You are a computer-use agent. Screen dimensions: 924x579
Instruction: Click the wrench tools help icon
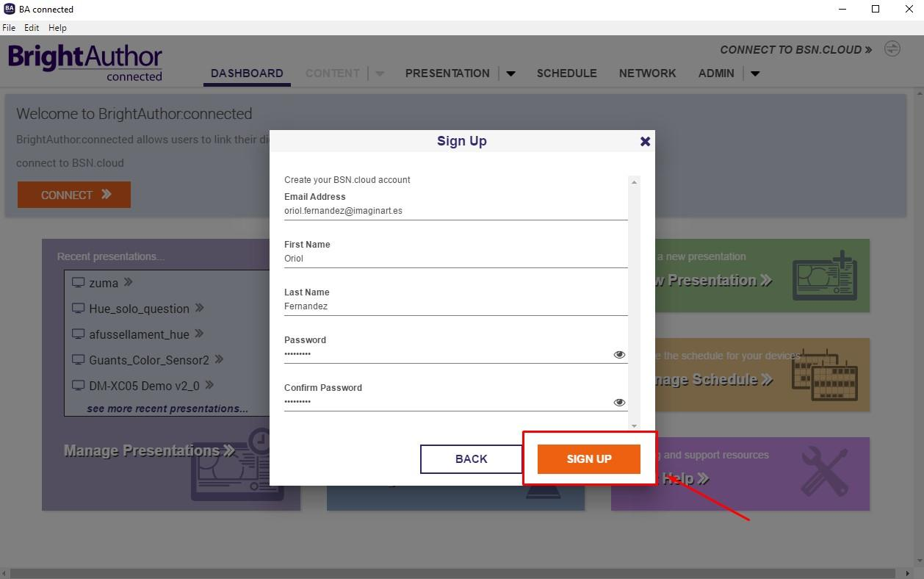click(824, 472)
